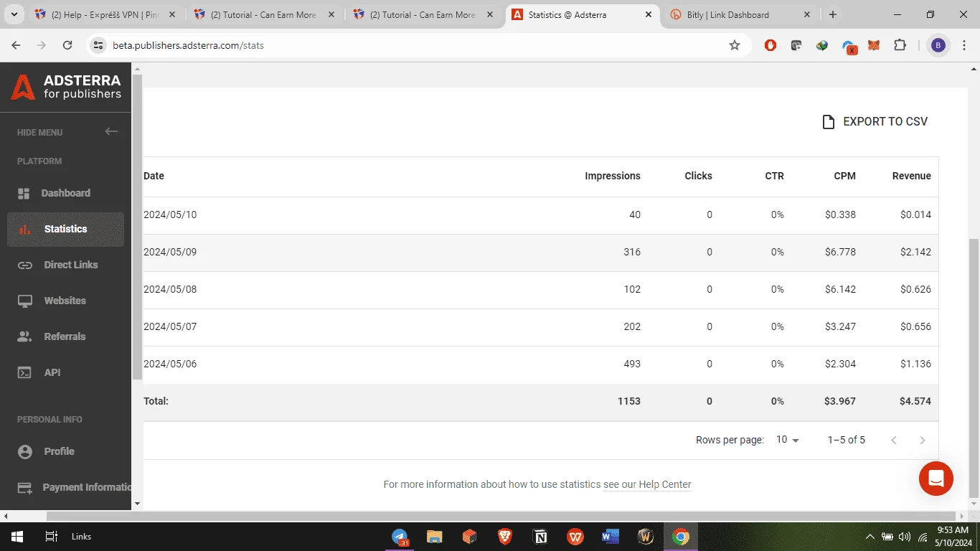Close the Bitly Link Dashboard tab
980x551 pixels.
click(806, 14)
